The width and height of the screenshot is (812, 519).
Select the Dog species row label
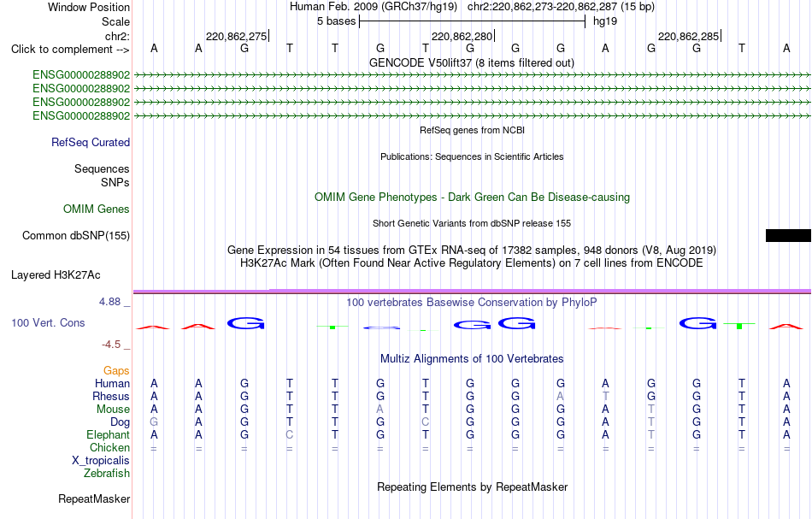120,422
